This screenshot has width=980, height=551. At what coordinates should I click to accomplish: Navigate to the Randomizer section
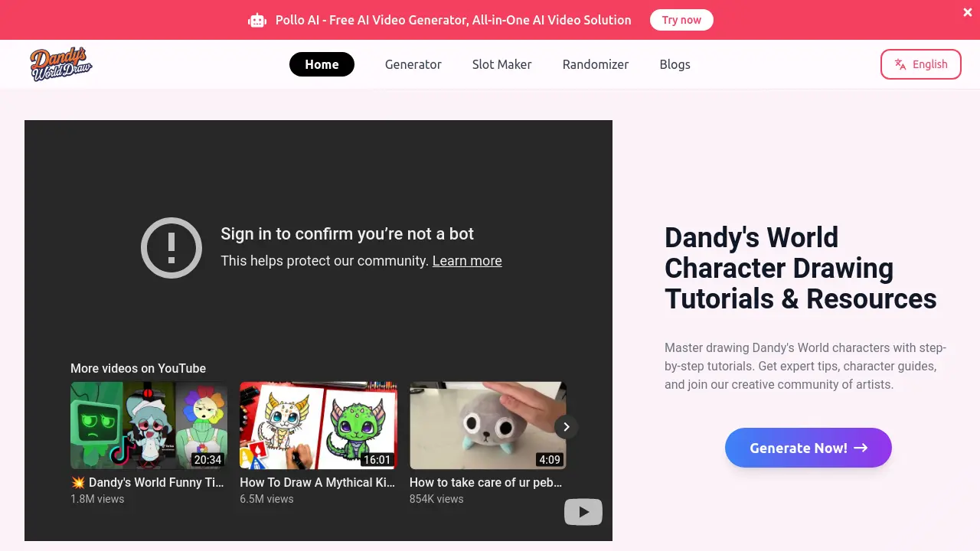tap(596, 64)
